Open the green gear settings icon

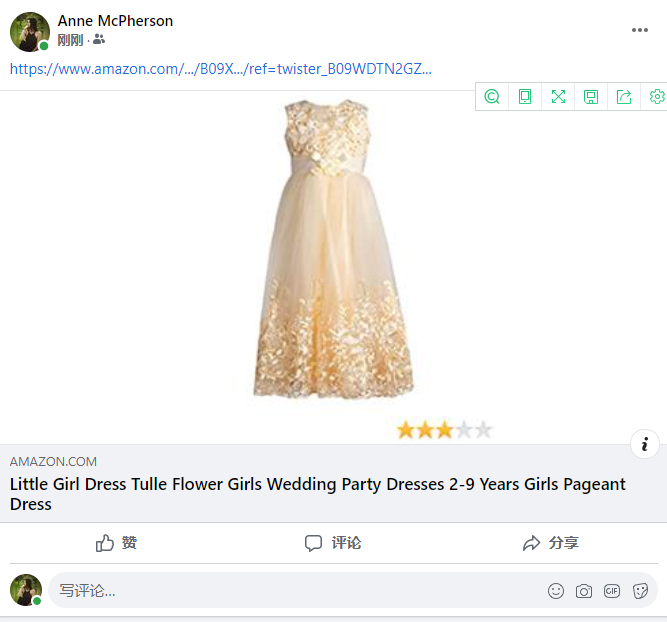pyautogui.click(x=656, y=96)
